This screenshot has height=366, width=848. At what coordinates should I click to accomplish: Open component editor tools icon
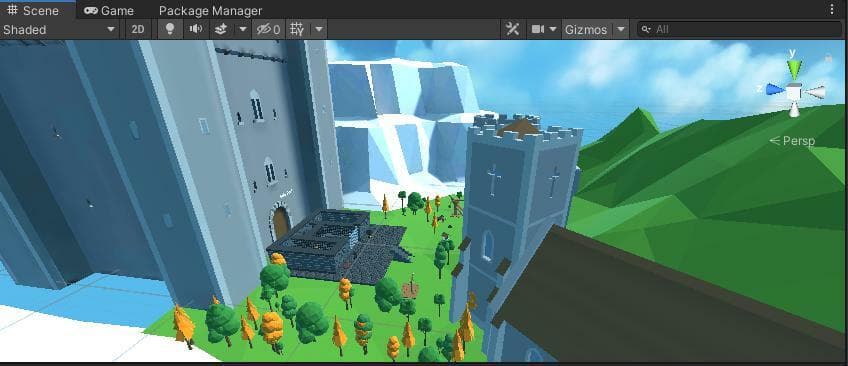[x=512, y=29]
